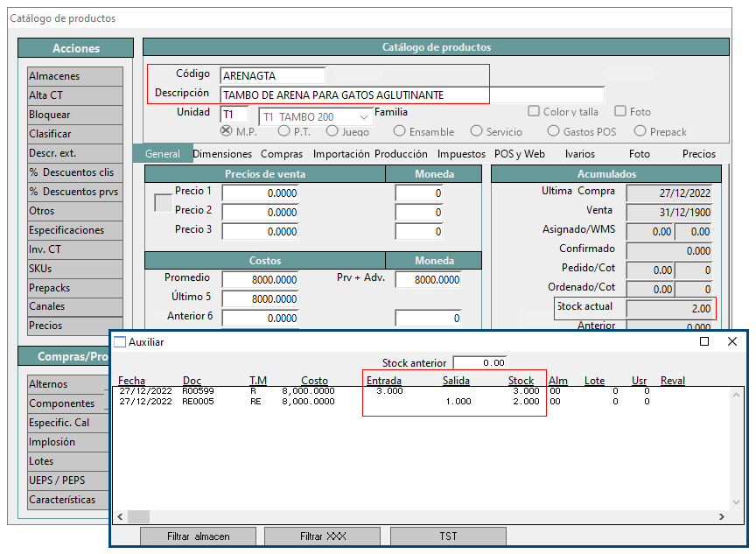Click the Bloquear button
The image size is (756, 554).
point(75,115)
